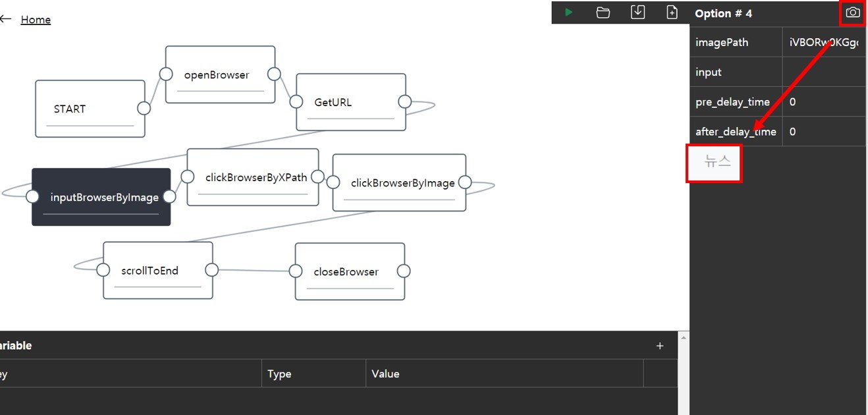Click the closeBrowser node's output port
Screen dimensions: 868x415
(404, 271)
